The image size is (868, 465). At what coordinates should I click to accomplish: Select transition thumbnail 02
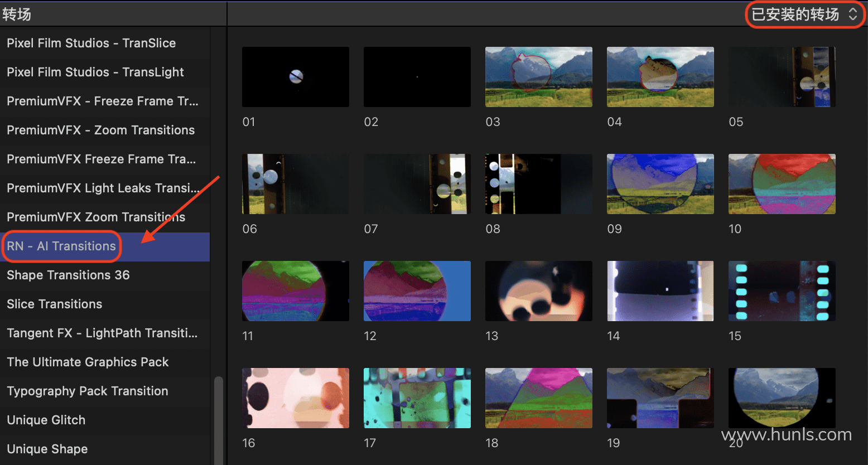click(417, 77)
